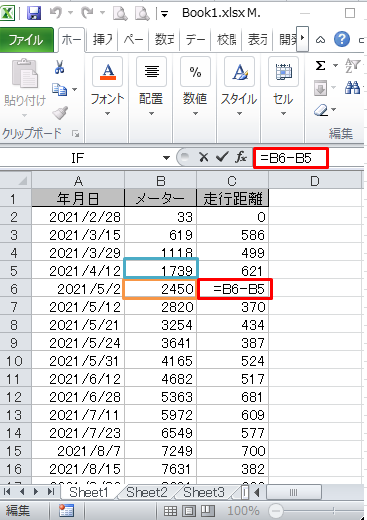Image resolution: width=367 pixels, height=520 pixels.
Task: Expand the Clear options dropdown arrow
Action: tap(334, 110)
